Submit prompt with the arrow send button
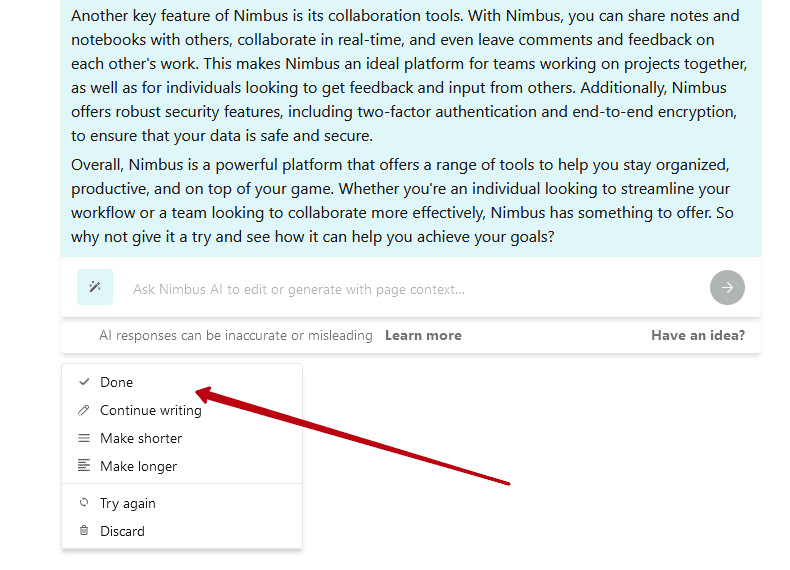The width and height of the screenshot is (790, 570). (x=727, y=287)
